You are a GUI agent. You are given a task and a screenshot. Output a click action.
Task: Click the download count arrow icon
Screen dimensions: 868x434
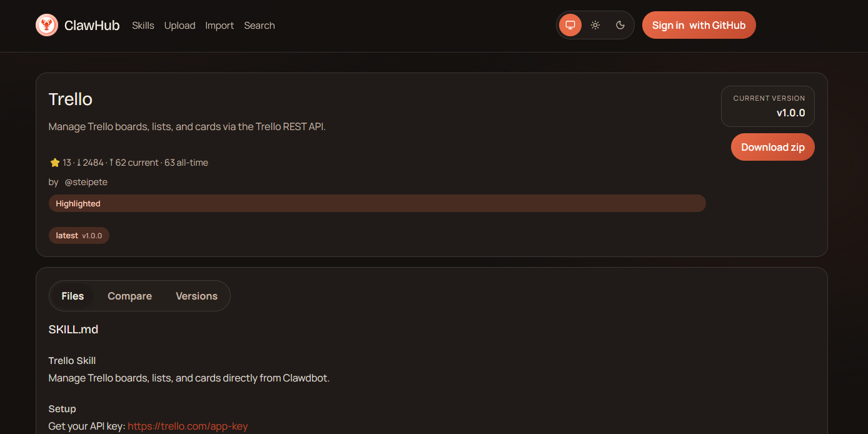point(79,163)
